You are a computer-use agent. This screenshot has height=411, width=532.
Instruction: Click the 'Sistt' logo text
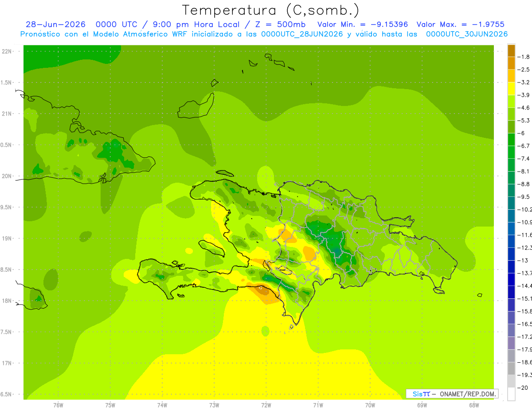[421, 394]
